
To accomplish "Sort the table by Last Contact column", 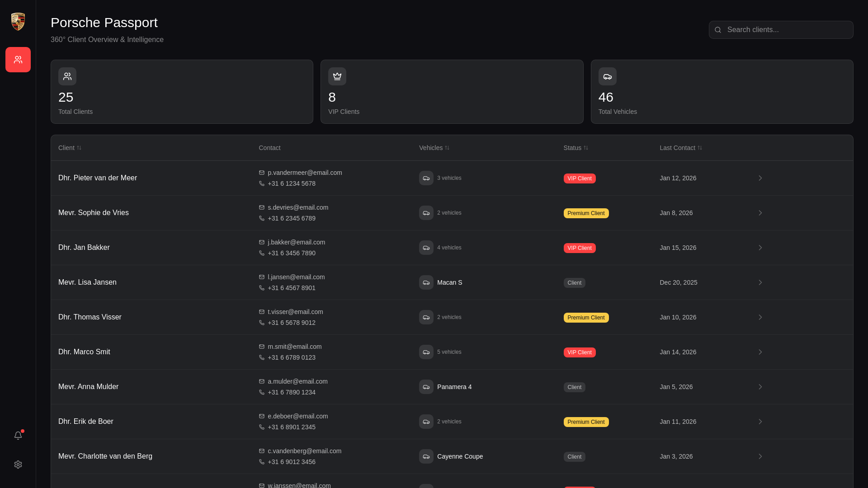I will point(681,148).
